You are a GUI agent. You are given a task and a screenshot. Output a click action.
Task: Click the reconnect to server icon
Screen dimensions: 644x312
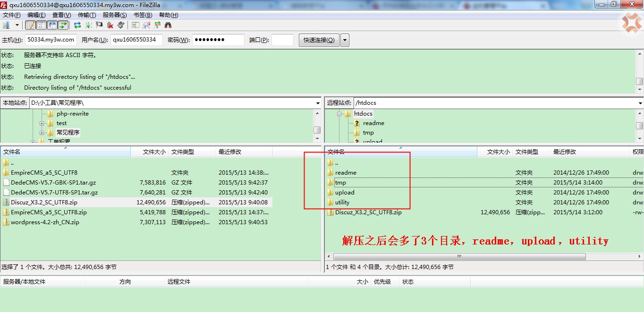click(x=121, y=25)
